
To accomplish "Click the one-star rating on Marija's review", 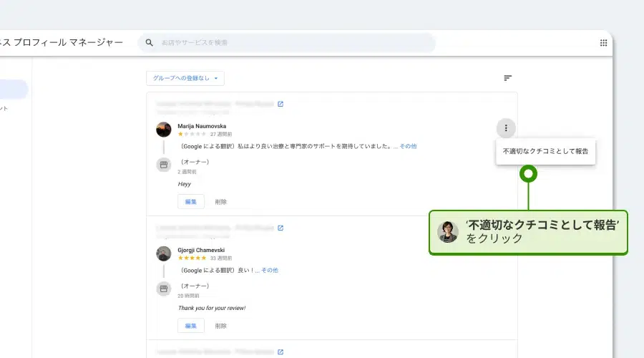I will (x=192, y=134).
